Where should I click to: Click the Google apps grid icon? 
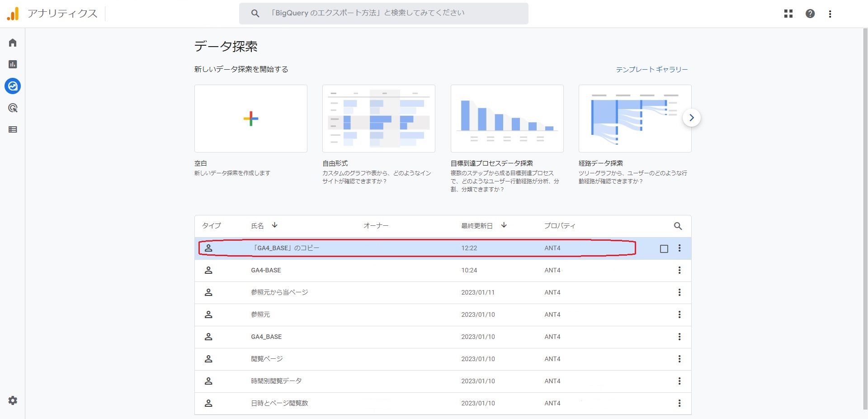(788, 14)
